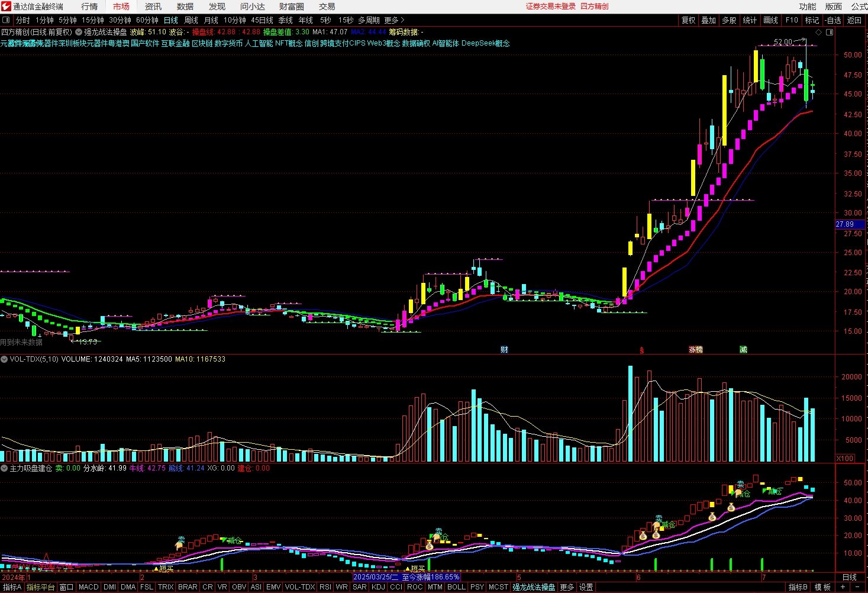This screenshot has width=868, height=593.
Task: Click the 叠加 overlay button
Action: (709, 20)
